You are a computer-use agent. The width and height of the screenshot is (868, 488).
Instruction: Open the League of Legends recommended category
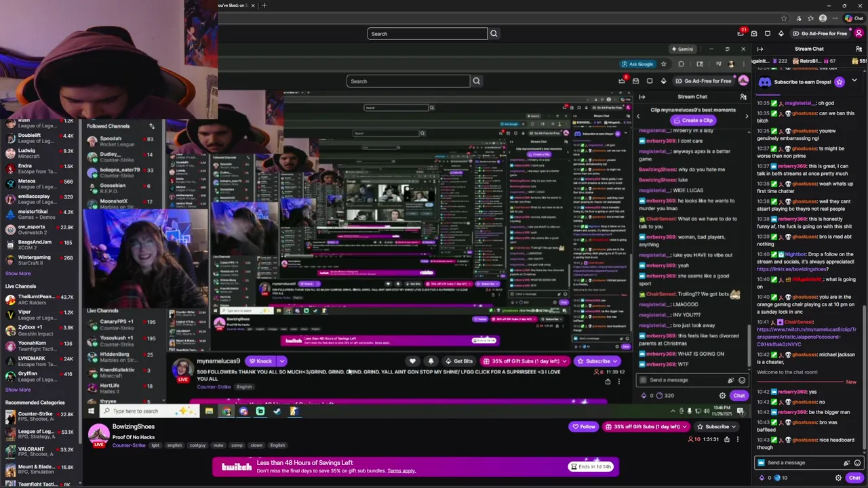pyautogui.click(x=41, y=434)
